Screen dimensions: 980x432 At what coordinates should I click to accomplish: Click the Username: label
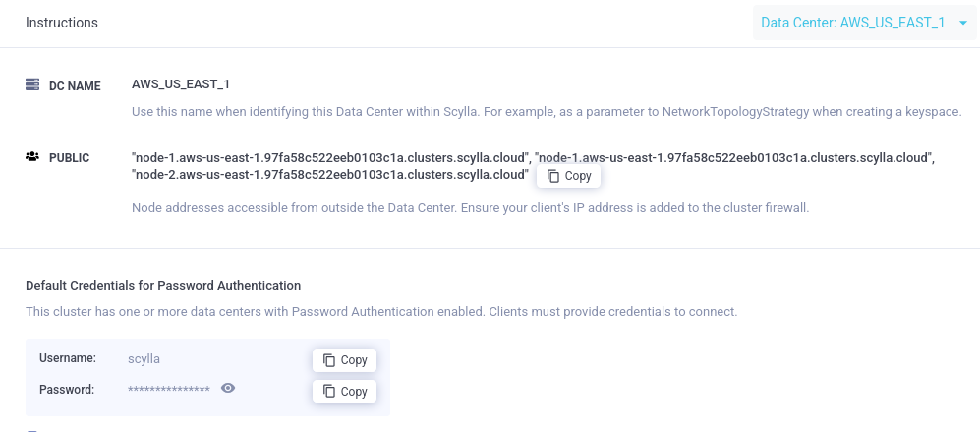68,358
